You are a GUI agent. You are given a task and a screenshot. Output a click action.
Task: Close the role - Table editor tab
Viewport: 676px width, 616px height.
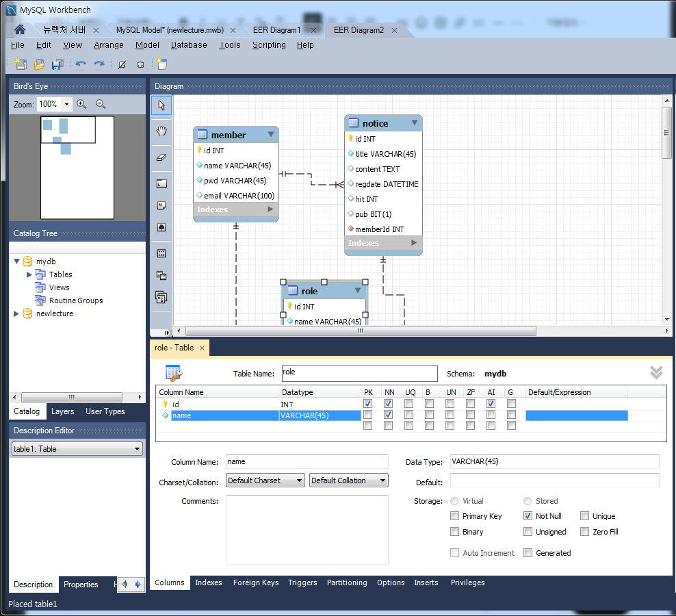click(x=202, y=348)
